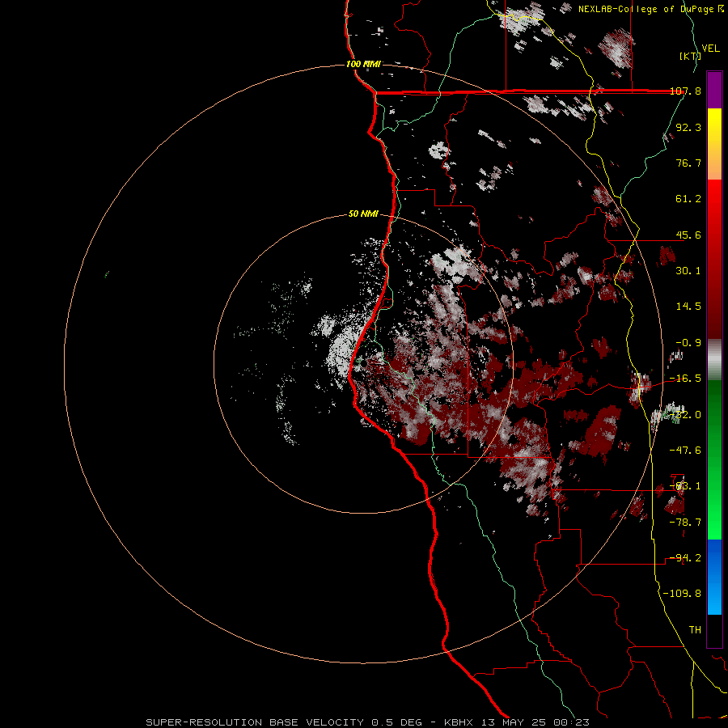Click the 50 NMI range ring label
728x728 pixels.
click(363, 214)
